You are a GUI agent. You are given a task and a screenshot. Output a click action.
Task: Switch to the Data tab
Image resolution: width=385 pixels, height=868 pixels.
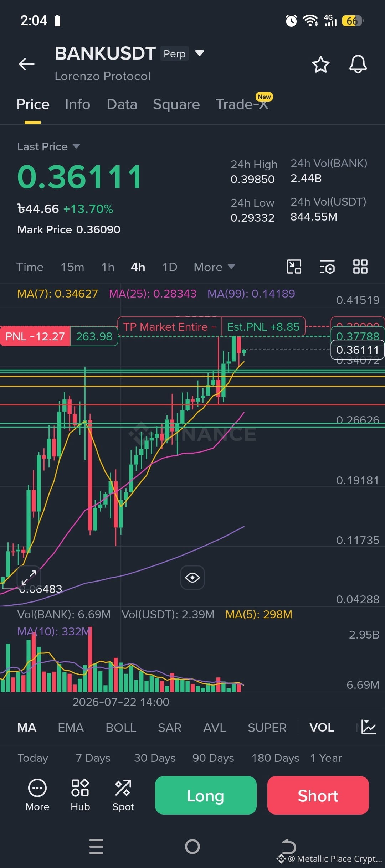coord(122,104)
